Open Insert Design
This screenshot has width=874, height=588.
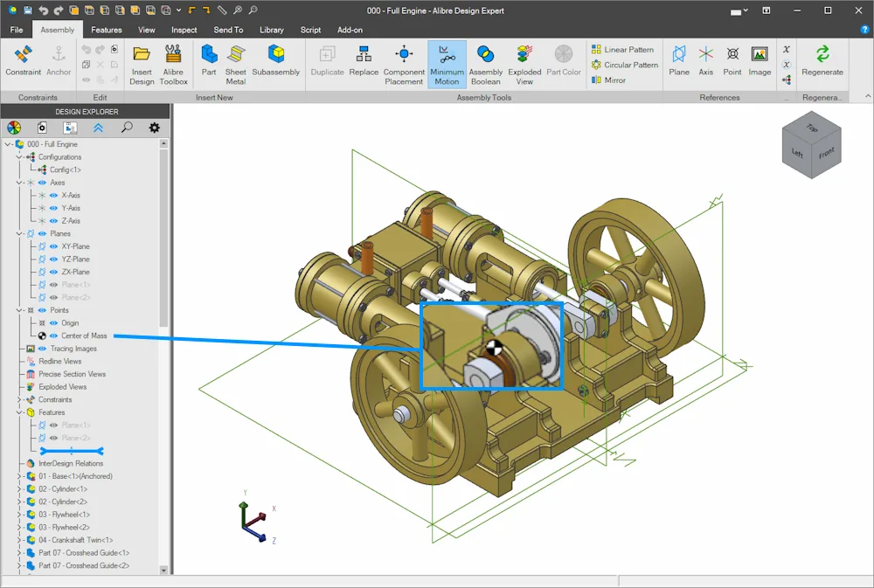coord(142,65)
